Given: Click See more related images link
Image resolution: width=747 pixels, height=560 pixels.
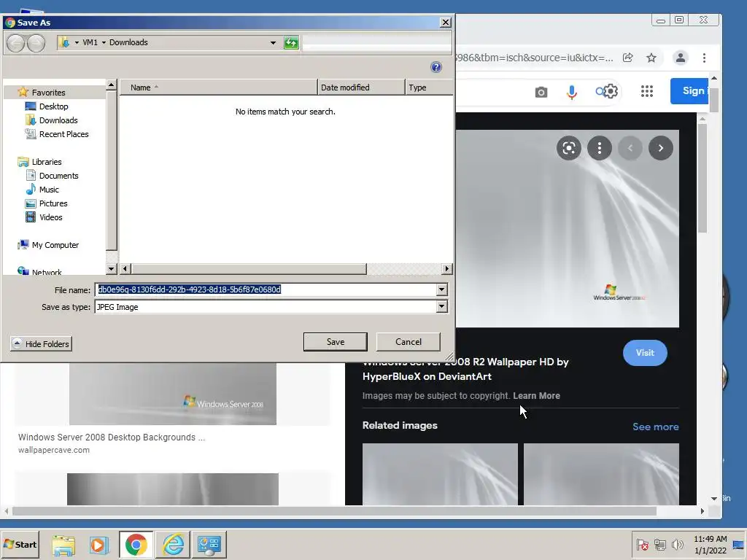Looking at the screenshot, I should (x=656, y=427).
